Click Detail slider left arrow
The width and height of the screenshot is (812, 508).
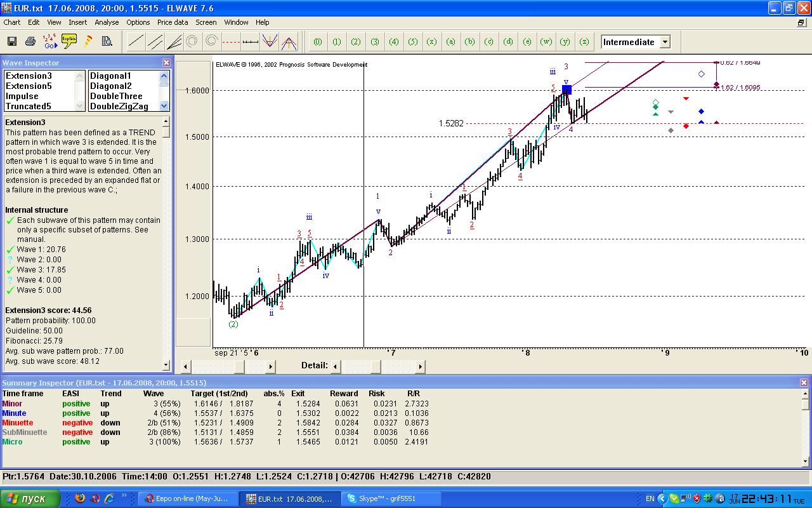(x=336, y=366)
